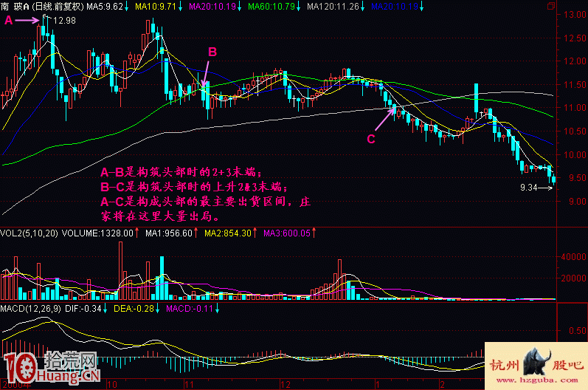Click the yellow DEA:-0.28 value

tap(134, 309)
